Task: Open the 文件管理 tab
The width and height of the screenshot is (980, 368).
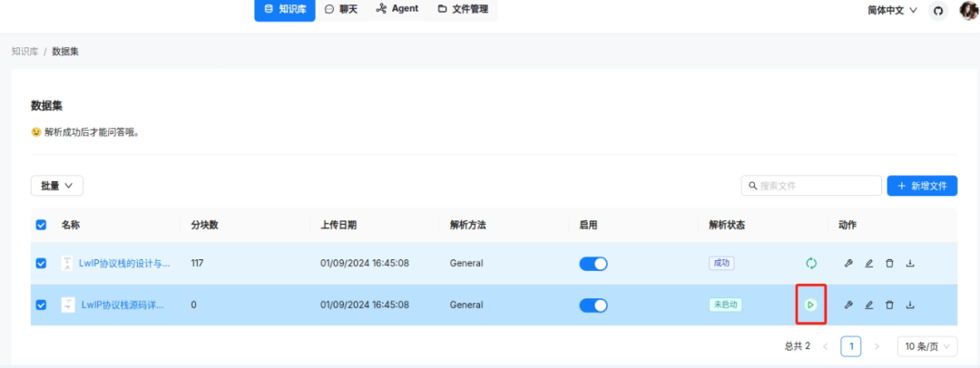Action: (x=463, y=9)
